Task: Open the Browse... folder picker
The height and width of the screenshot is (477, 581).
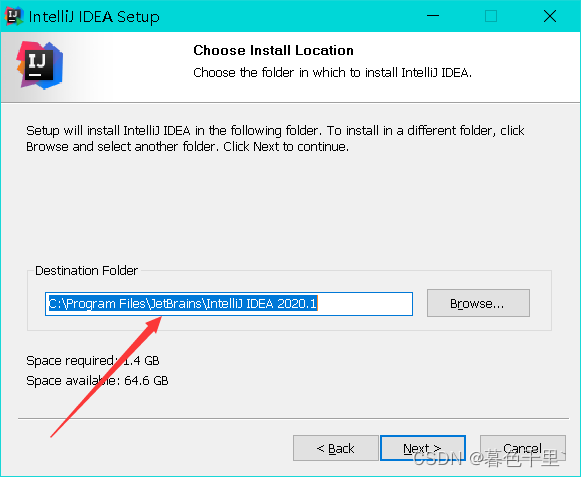Action: coord(478,303)
